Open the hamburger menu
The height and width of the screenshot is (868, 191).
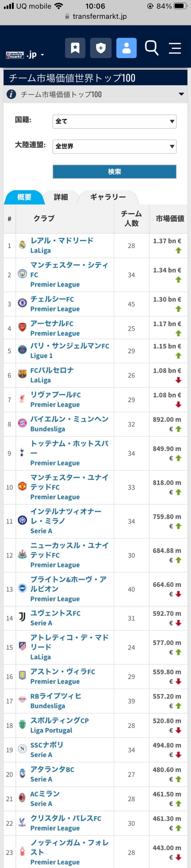tap(175, 48)
